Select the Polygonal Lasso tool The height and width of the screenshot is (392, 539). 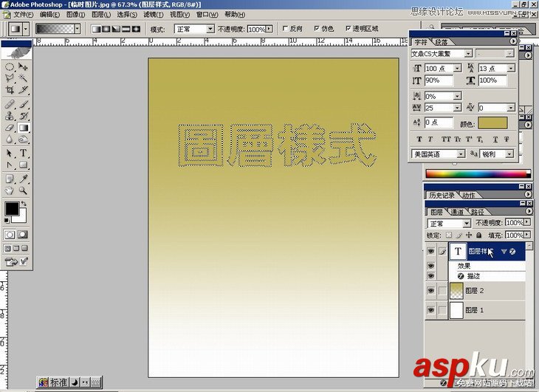coord(10,78)
